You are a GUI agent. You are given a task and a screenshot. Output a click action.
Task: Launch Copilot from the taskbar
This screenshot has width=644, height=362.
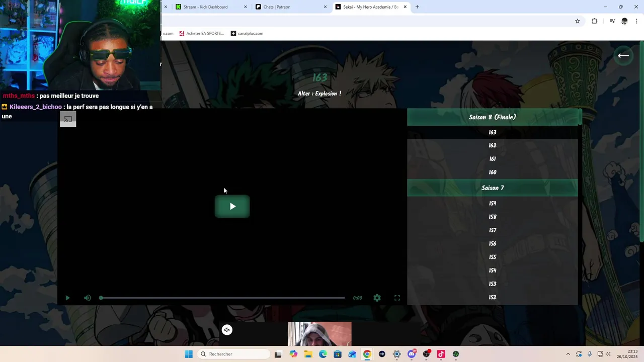coord(293,354)
